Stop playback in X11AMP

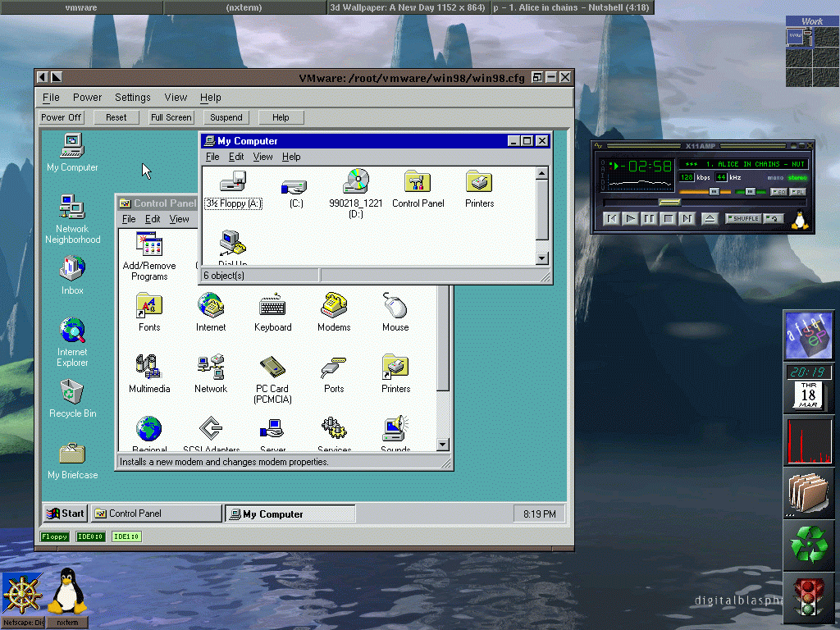pyautogui.click(x=668, y=218)
